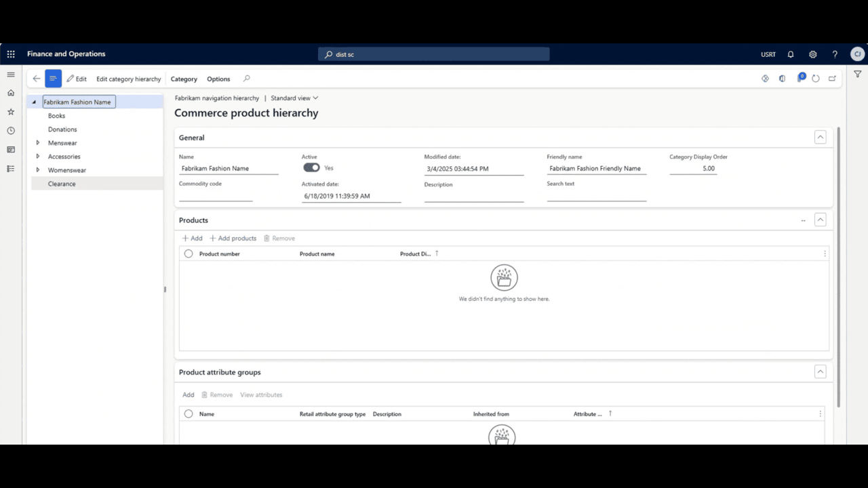Open Recent clock icon in sidebar

tap(11, 131)
